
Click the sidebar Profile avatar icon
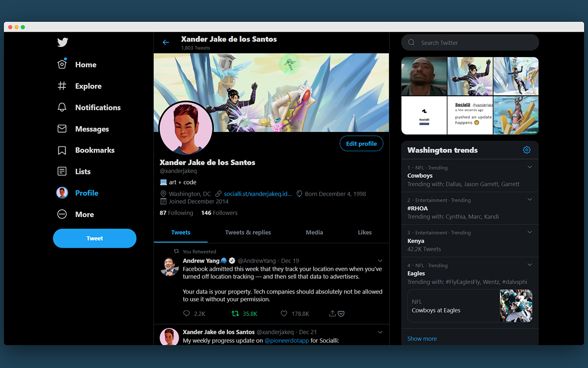[62, 193]
